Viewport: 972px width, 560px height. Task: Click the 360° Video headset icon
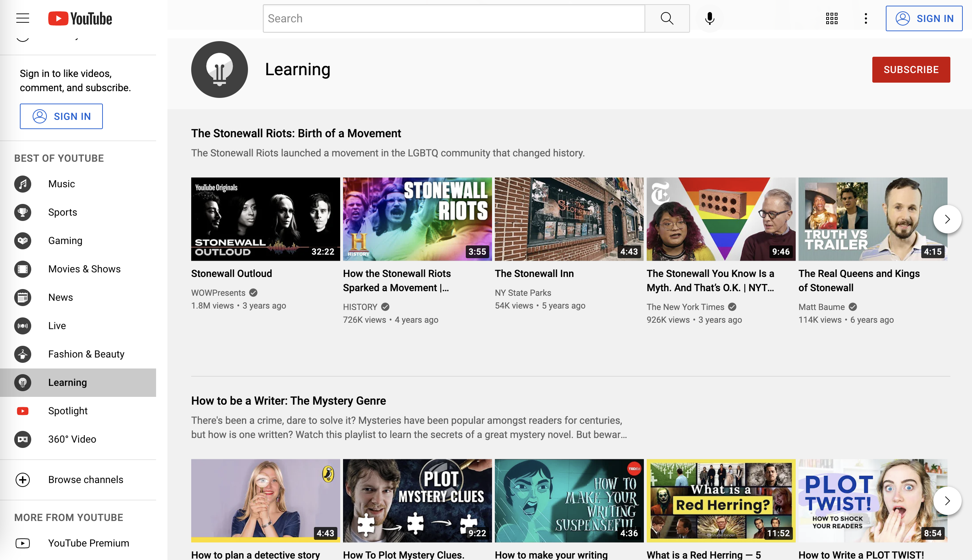coord(23,439)
